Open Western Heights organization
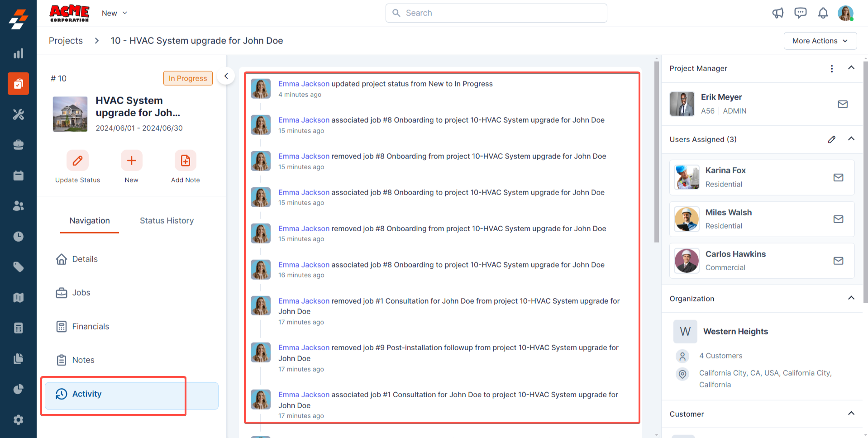Screen dimensions: 868x438 coord(735,332)
